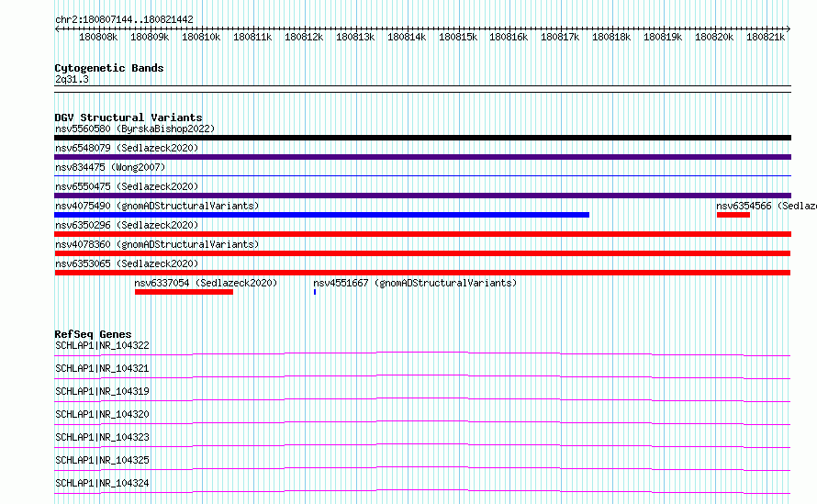817x504 pixels.
Task: Select the black nsv5560580 variant bar
Action: (422, 138)
